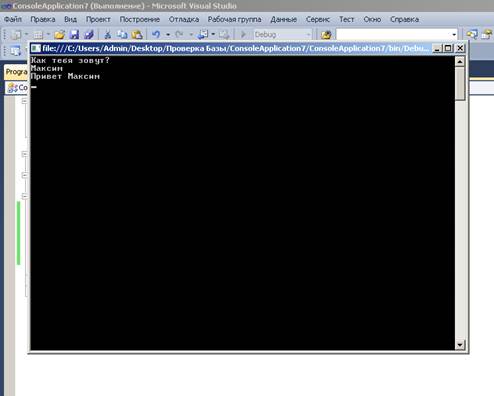494x396 pixels.
Task: Open the Проект menu
Action: click(x=98, y=19)
